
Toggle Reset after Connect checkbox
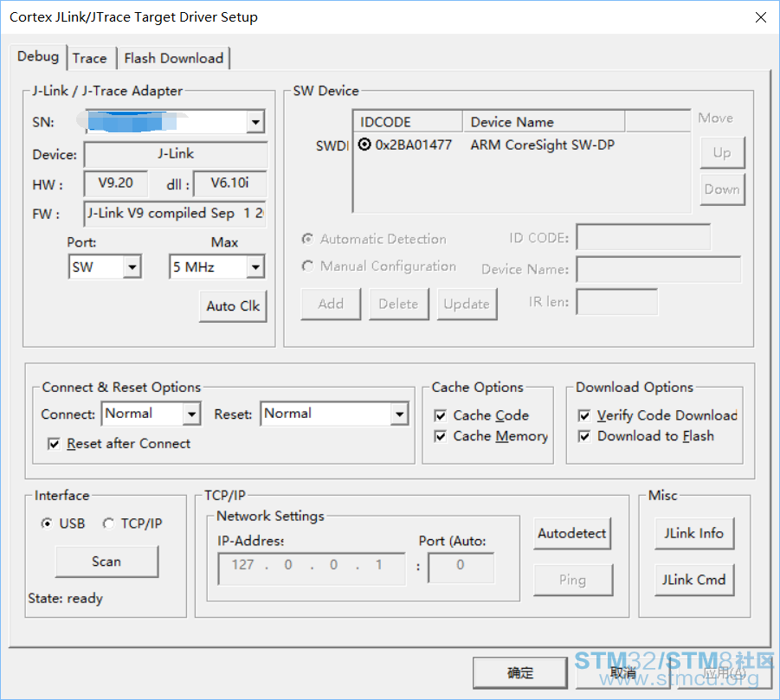point(54,444)
